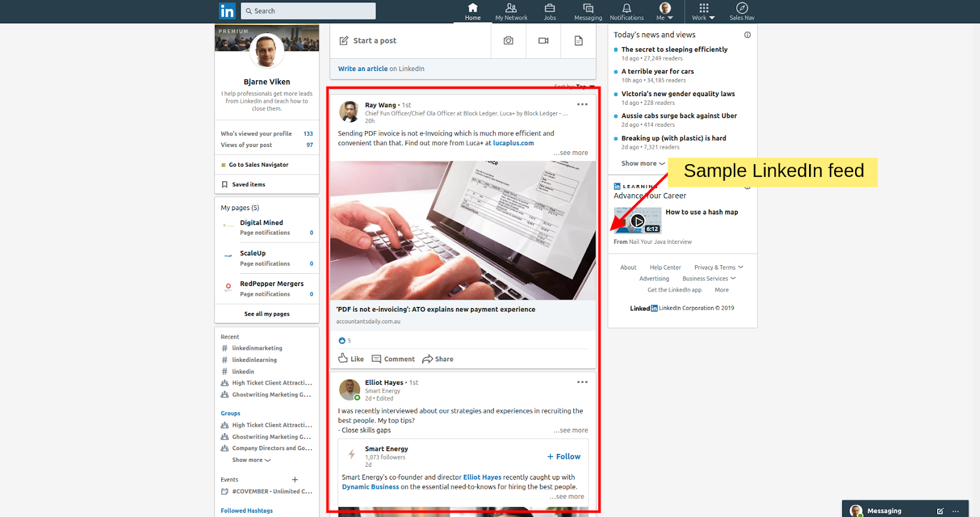Open the linkedinlearning hashtag

pos(254,360)
